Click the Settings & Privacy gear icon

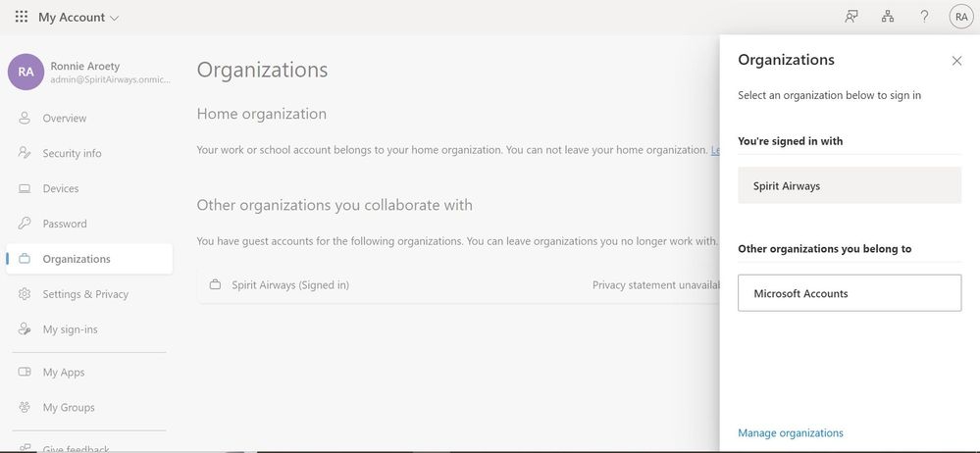25,294
